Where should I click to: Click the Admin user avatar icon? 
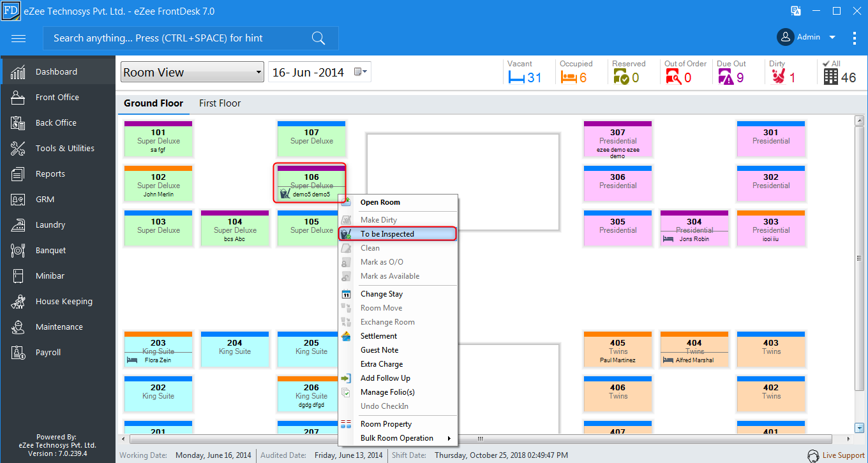(x=785, y=37)
